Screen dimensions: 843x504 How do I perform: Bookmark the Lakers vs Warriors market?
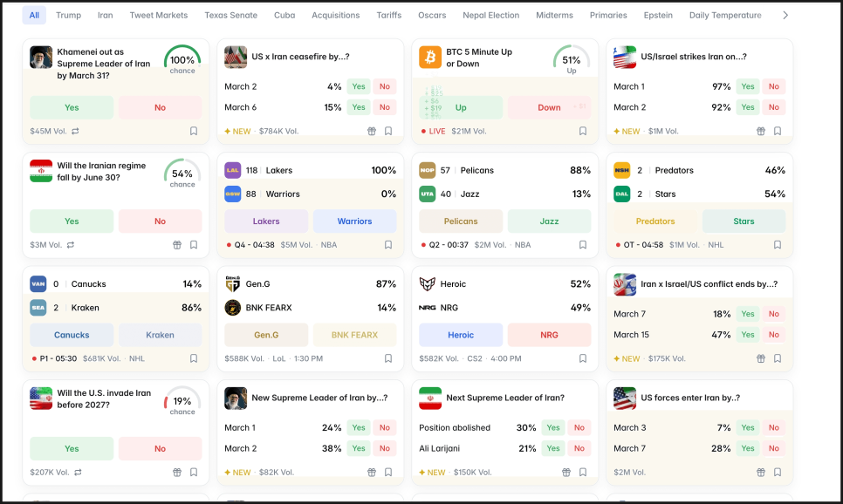click(x=388, y=245)
